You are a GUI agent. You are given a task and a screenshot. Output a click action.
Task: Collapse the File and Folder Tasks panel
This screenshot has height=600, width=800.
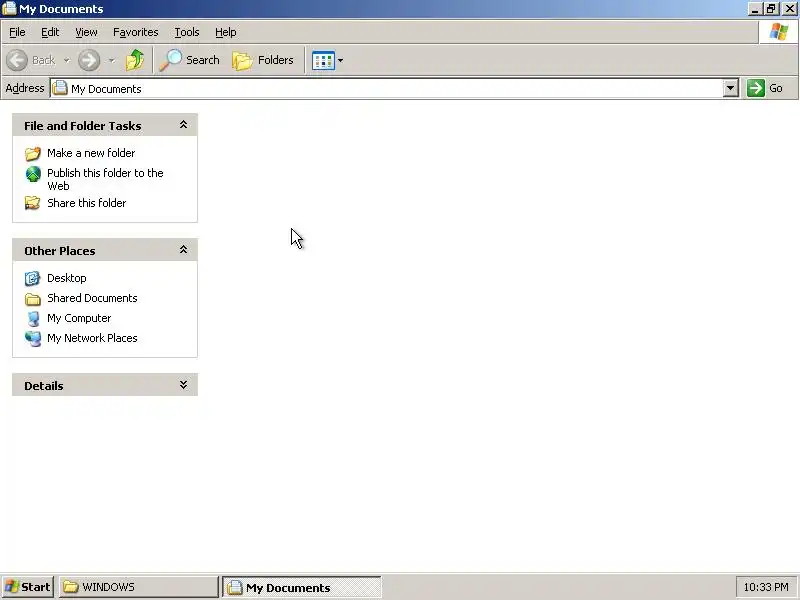point(183,125)
